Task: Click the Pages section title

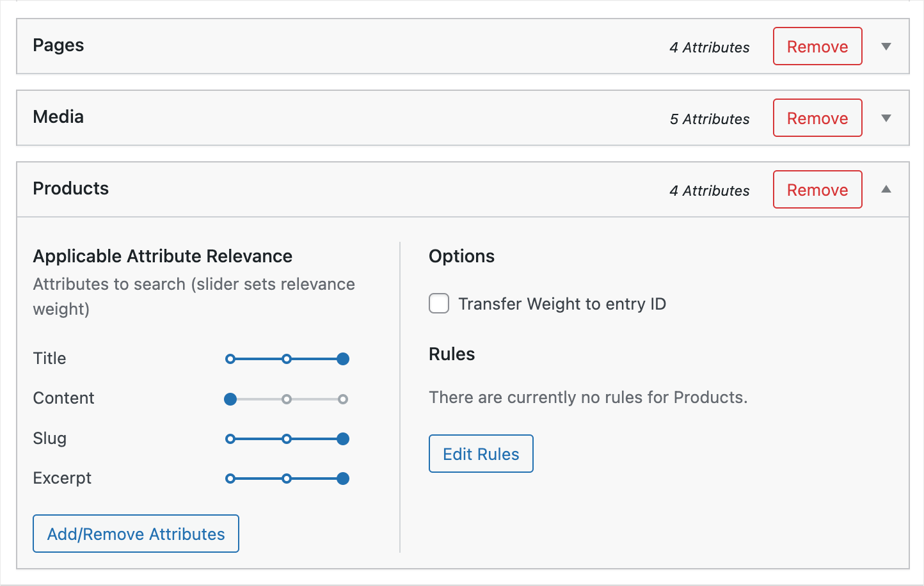Action: 58,46
